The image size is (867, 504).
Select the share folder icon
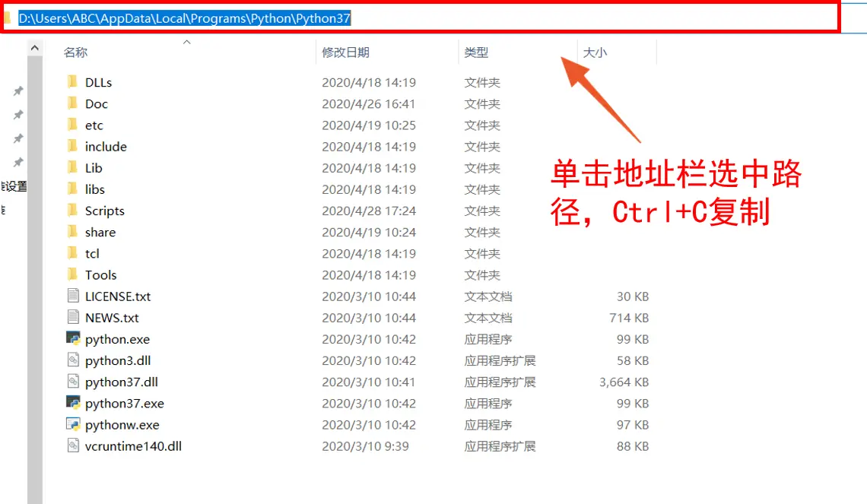point(72,232)
